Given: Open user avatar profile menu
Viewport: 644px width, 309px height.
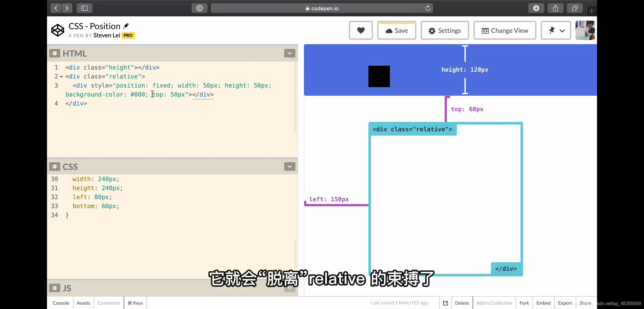Looking at the screenshot, I should 585,30.
